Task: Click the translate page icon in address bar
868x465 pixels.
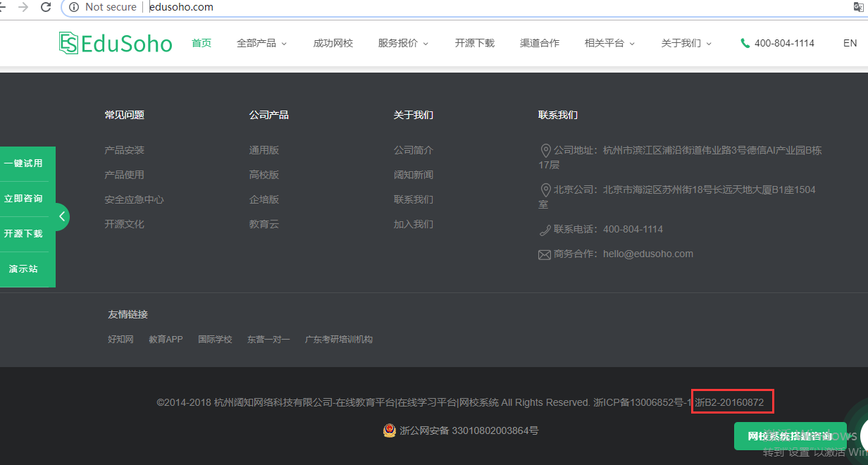Action: tap(859, 7)
